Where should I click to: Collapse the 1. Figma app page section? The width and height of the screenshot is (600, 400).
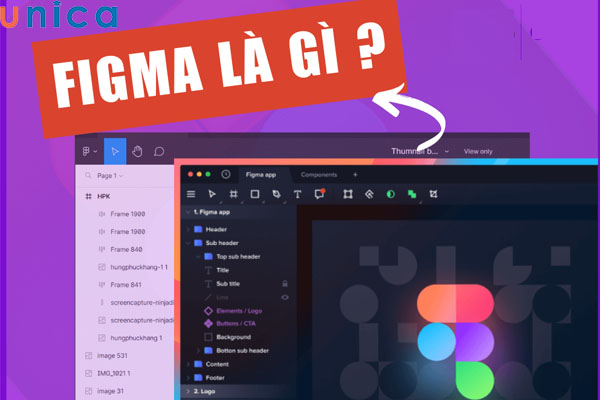(x=188, y=212)
